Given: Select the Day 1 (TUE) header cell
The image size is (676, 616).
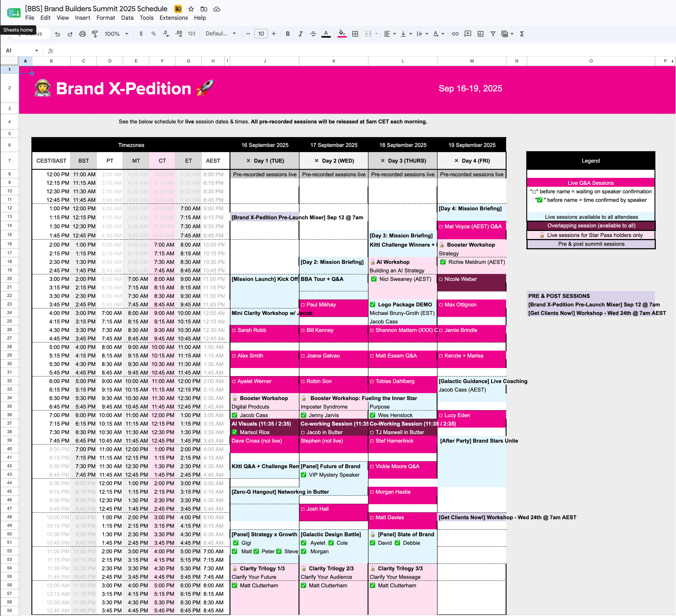Looking at the screenshot, I should point(264,161).
